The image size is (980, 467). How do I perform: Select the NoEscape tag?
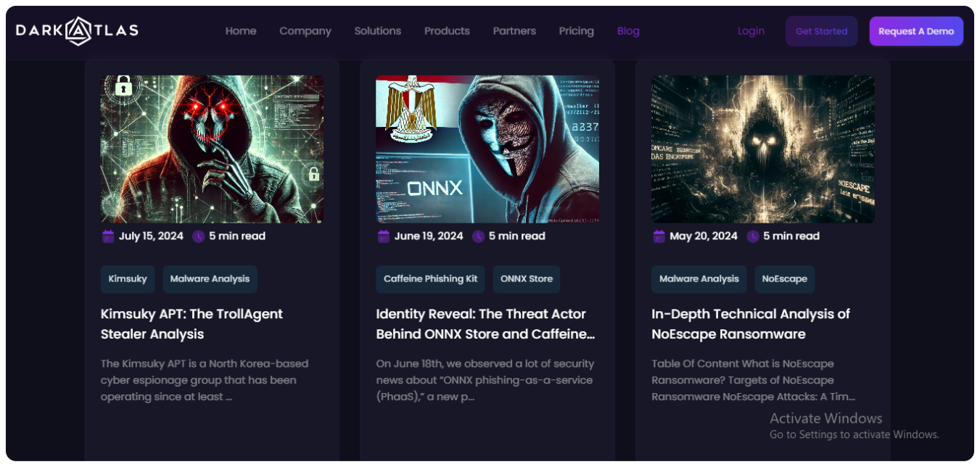(784, 279)
